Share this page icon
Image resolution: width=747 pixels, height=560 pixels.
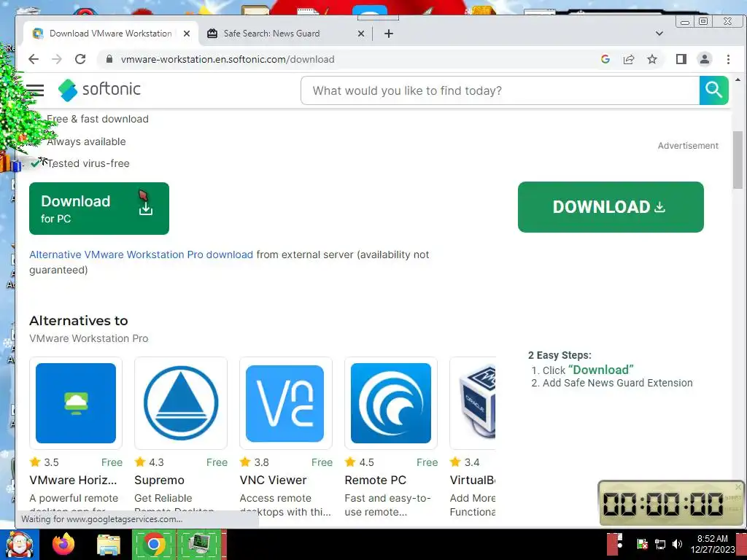pos(629,59)
